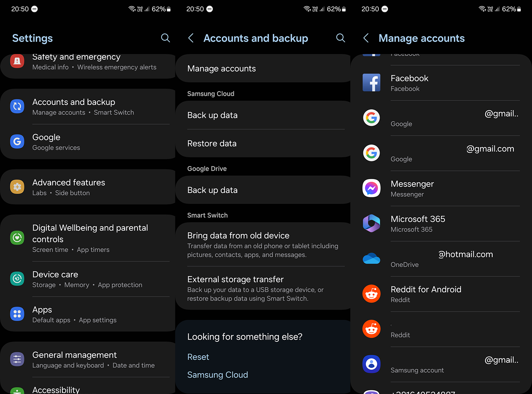
Task: Select the Microsoft 365 account row
Action: (x=441, y=224)
